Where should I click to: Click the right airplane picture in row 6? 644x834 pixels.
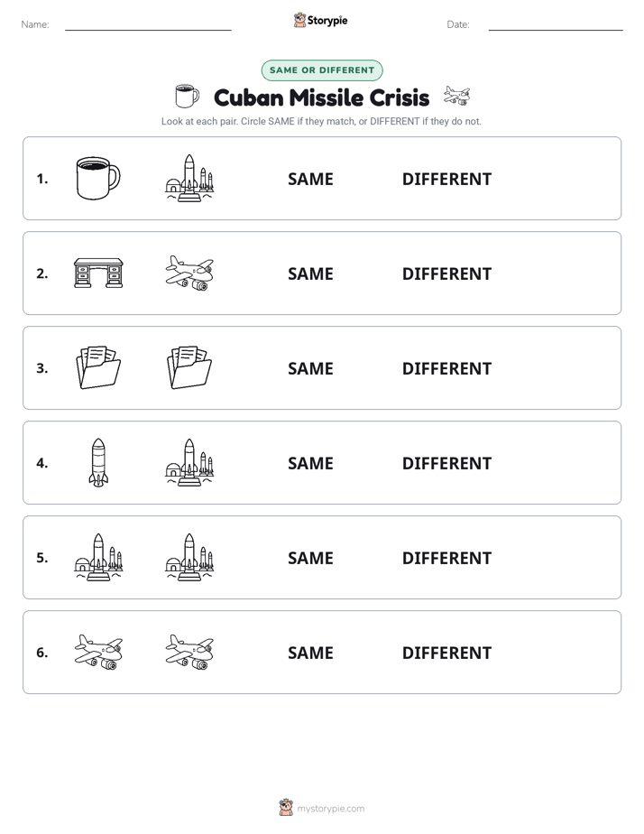(189, 652)
